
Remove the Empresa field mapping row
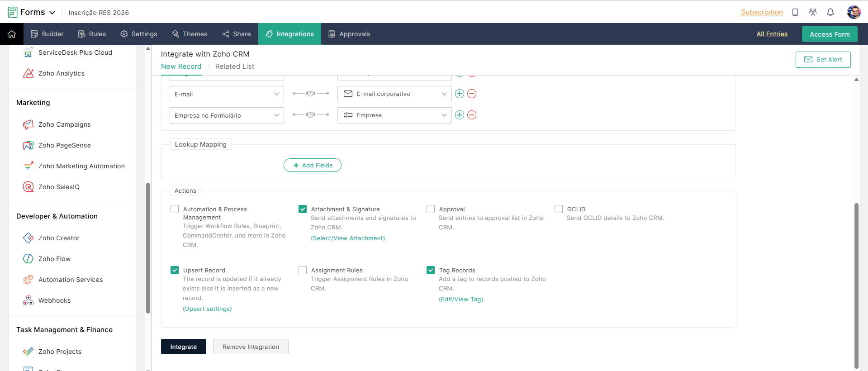coord(471,115)
